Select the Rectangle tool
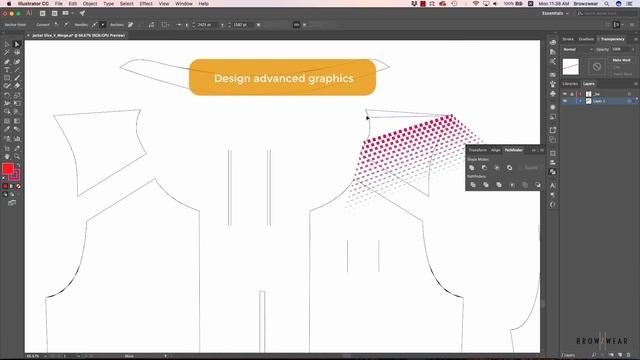Image resolution: width=640 pixels, height=360 pixels. click(x=7, y=78)
